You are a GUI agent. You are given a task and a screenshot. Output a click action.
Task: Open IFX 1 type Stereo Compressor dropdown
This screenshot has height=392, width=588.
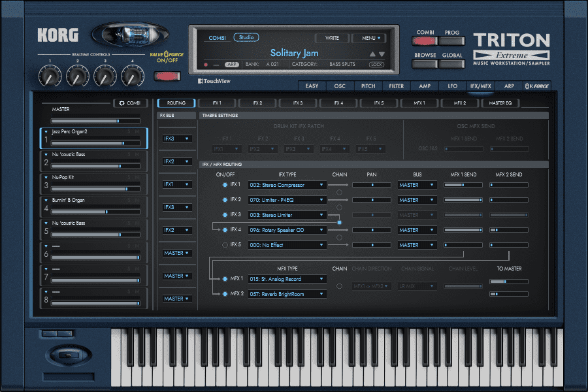coord(287,185)
